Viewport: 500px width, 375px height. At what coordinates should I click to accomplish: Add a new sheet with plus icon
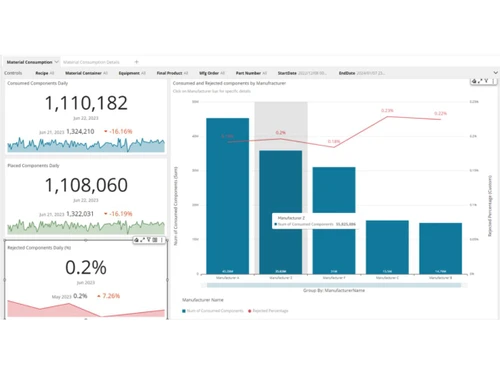tap(136, 62)
